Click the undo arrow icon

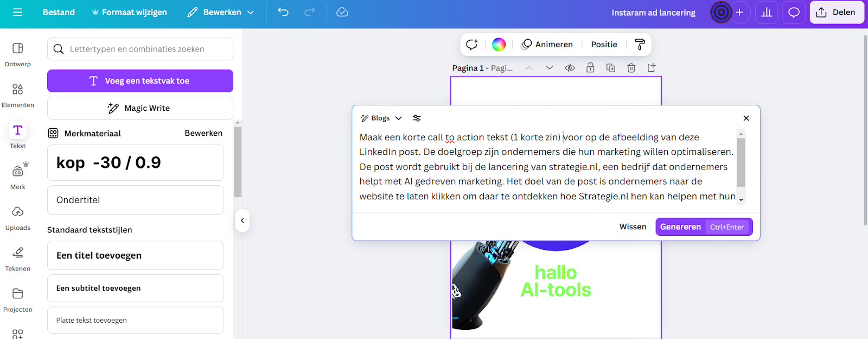283,12
